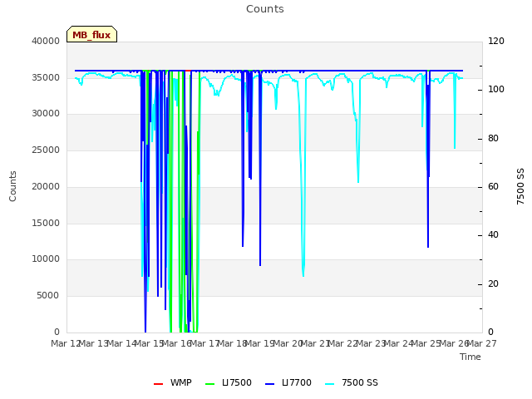This screenshot has height=399, width=532.
Task: Click the 20000 left axis value
Action: (x=46, y=186)
